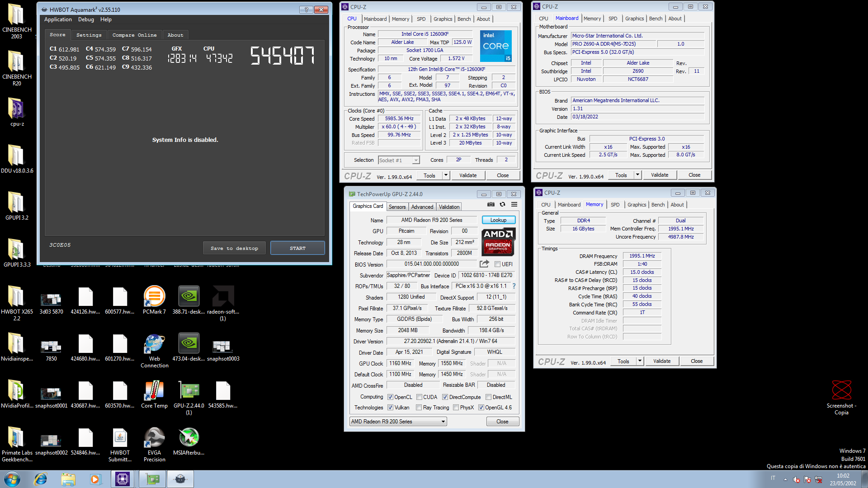Click the CPU-Z taskbar button
The height and width of the screenshot is (488, 868).
123,479
